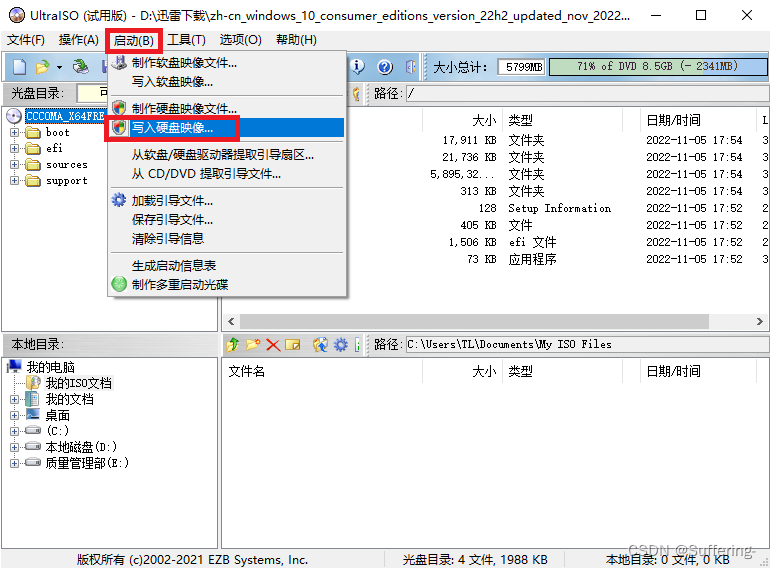Click the disc path field showing /
Screen dimensions: 771x569
[587, 93]
